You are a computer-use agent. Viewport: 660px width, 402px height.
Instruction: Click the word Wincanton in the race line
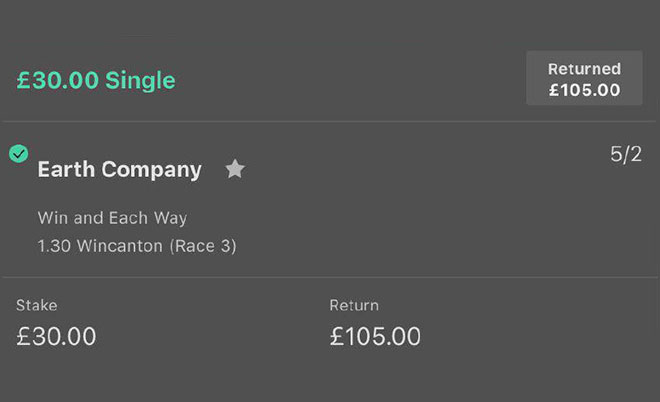tap(118, 245)
